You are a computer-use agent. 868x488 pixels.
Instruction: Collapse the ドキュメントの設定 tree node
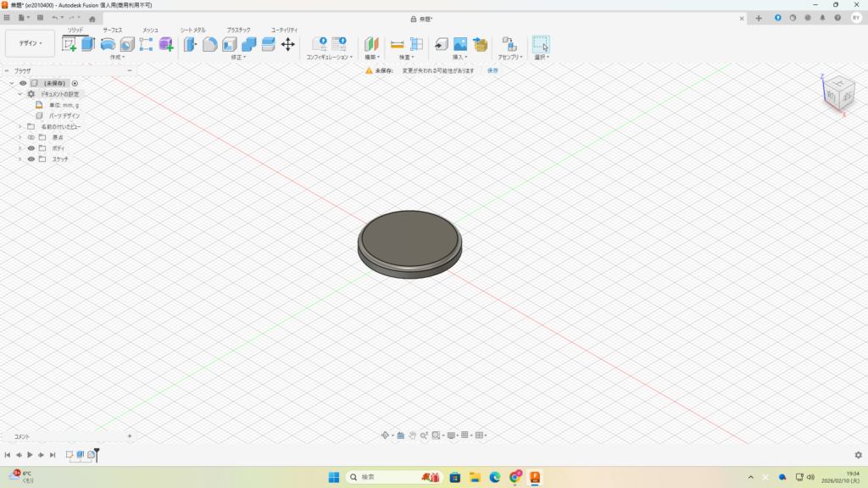tap(19, 94)
